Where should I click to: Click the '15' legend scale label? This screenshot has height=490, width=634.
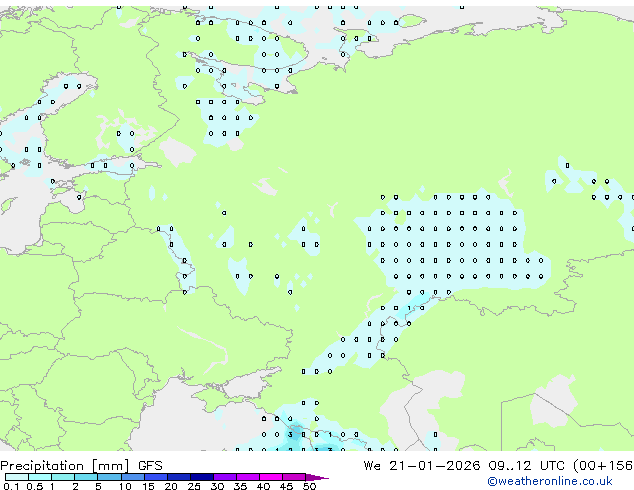pos(148,486)
